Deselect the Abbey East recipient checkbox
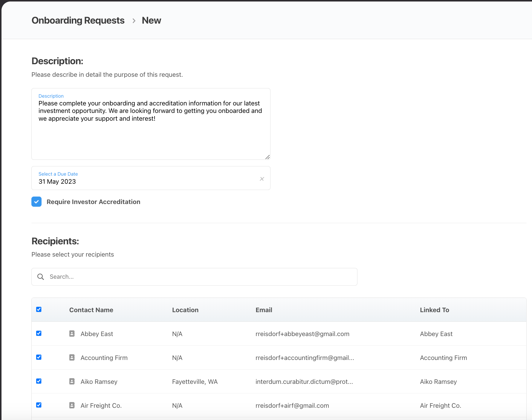The image size is (532, 420). (39, 333)
